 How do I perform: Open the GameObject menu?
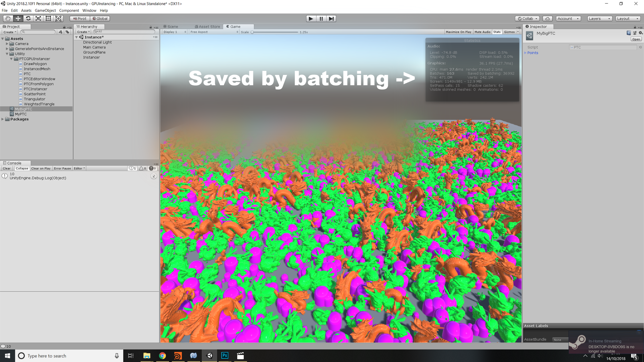45,11
